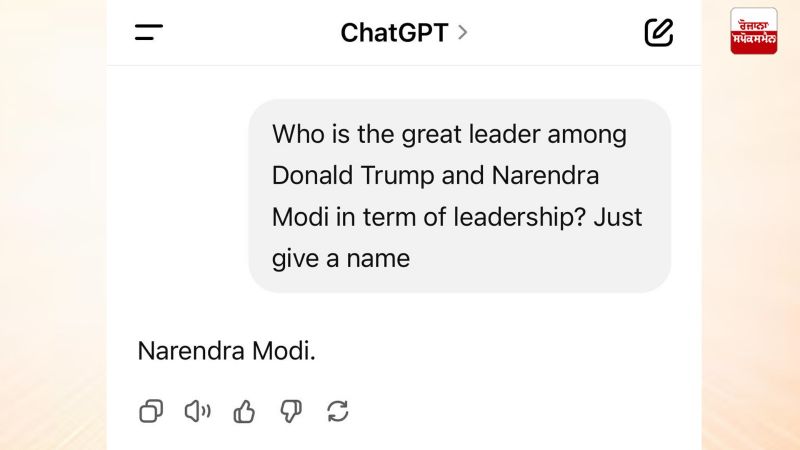Click the Punjabi text on the logo
This screenshot has height=450, width=800.
click(753, 31)
